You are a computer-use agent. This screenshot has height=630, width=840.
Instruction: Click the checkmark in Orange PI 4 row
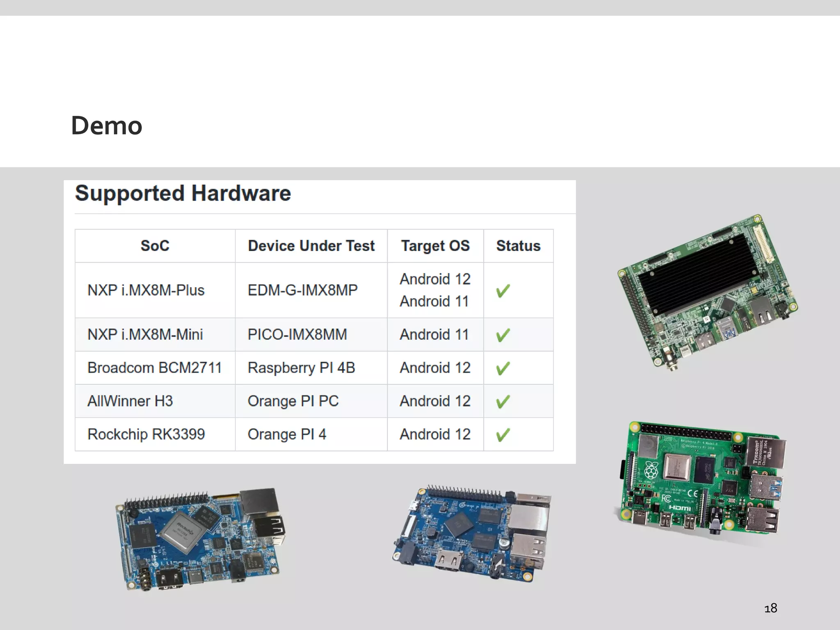coord(503,435)
